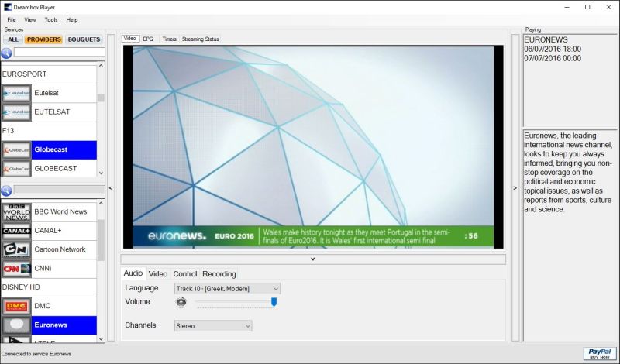Click the channel search magnifier icon
The image size is (620, 364).
coord(6,191)
